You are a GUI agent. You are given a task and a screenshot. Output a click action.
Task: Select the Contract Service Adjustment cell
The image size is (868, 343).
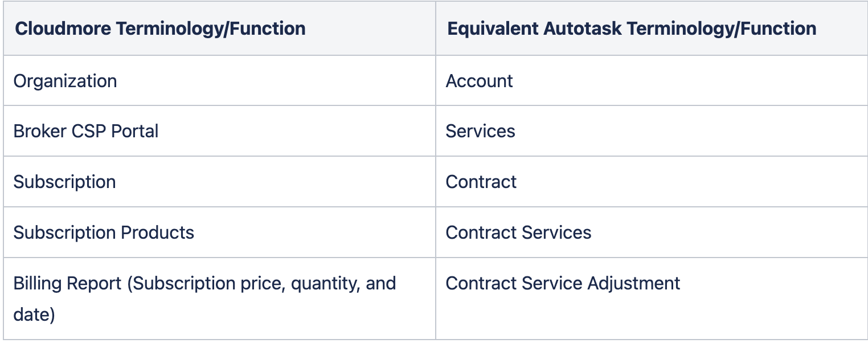point(652,299)
